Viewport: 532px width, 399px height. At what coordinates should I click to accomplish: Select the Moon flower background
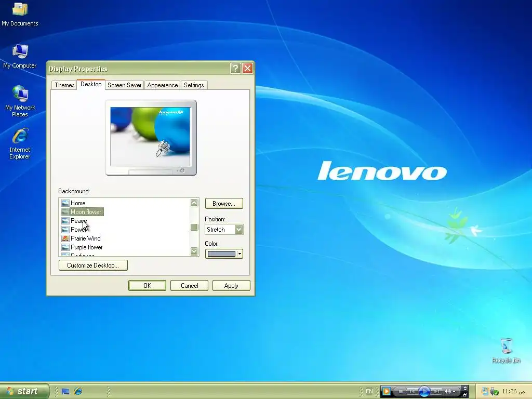(x=86, y=212)
